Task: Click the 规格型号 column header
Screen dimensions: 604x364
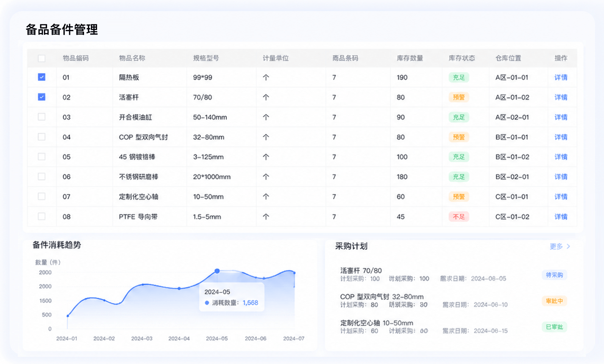Action: click(206, 58)
